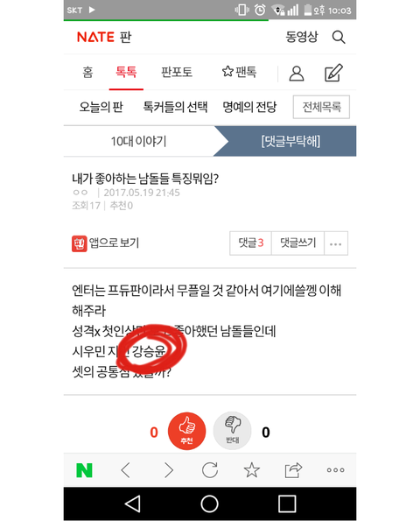Go back with browser left arrow
Image resolution: width=420 pixels, height=521 pixels.
(x=126, y=470)
